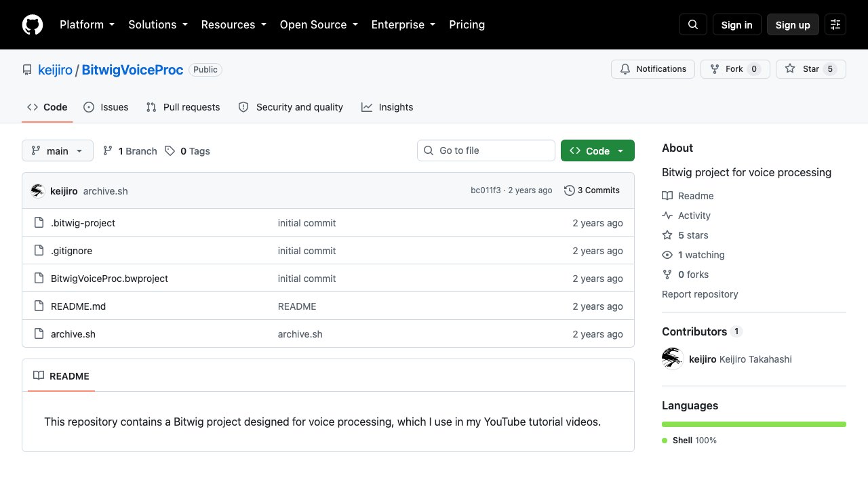868x488 pixels.
Task: Fork the BitwigVoiceProc repository
Action: (x=735, y=69)
